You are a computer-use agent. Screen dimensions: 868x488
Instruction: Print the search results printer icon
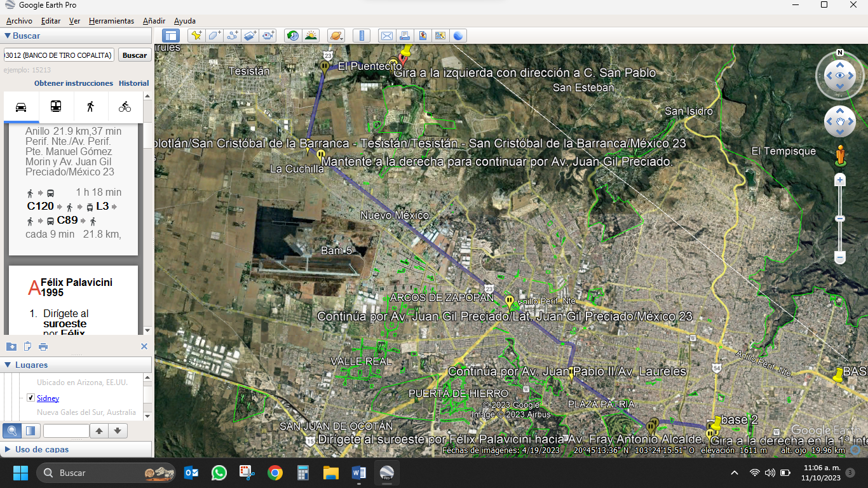tap(43, 346)
